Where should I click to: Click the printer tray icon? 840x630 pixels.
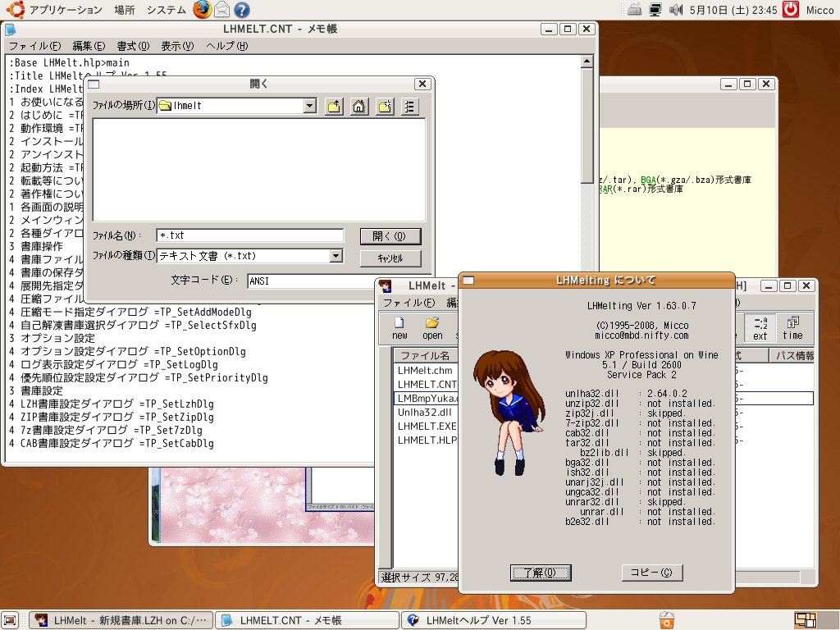(634, 10)
